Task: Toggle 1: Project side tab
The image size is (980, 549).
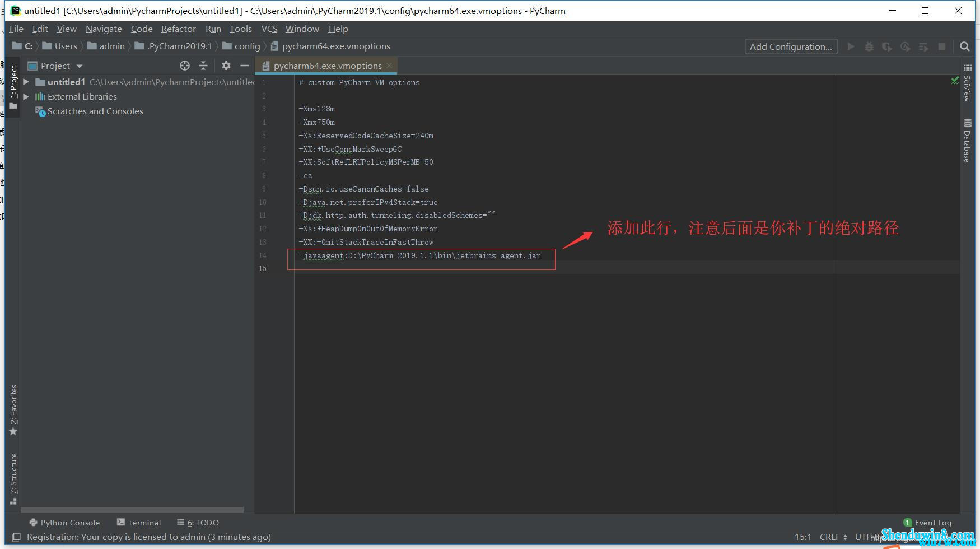Action: [13, 87]
